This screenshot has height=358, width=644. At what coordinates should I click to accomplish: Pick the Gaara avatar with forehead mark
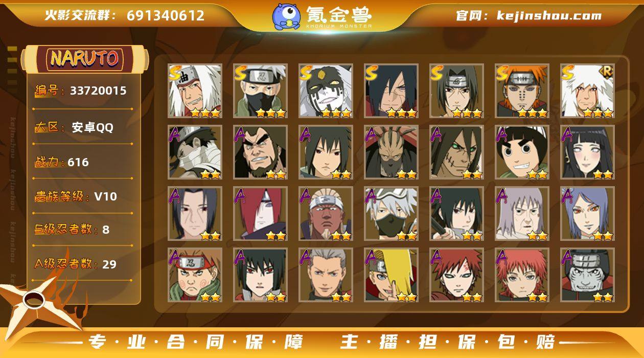(456, 275)
